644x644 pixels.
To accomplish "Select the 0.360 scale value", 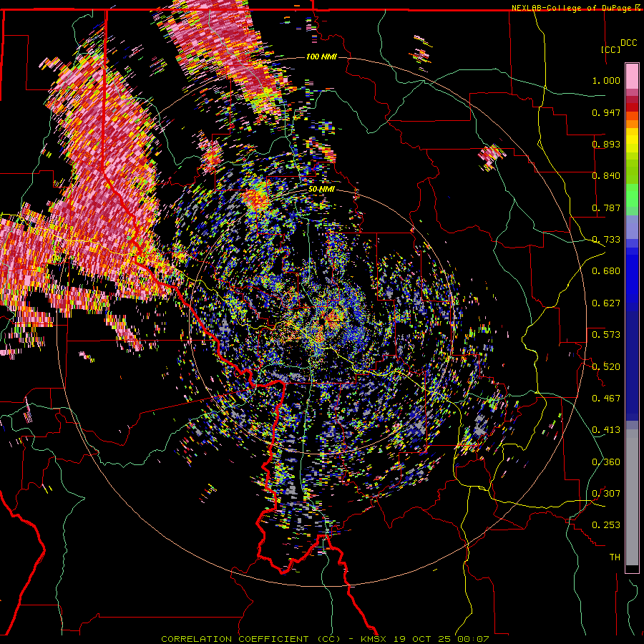I will tap(606, 462).
